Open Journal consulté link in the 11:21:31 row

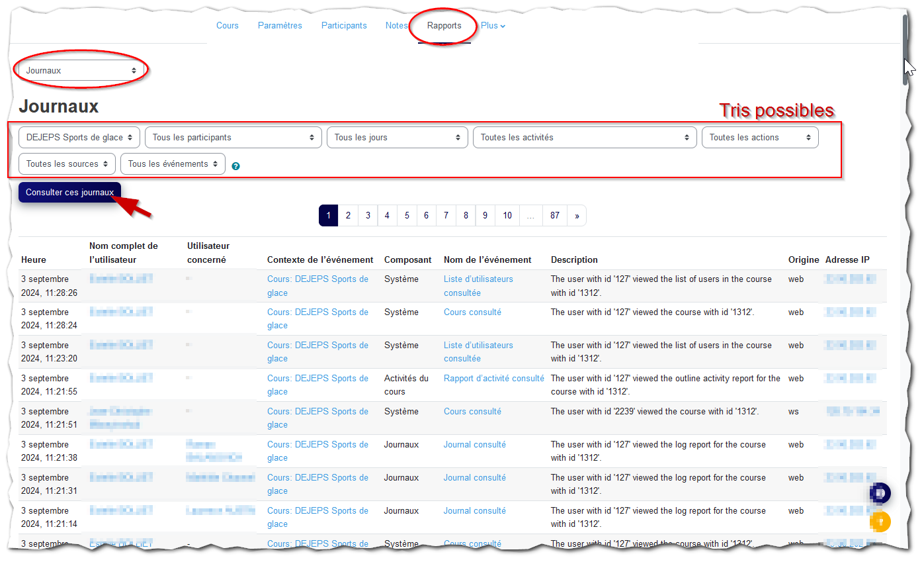point(475,478)
